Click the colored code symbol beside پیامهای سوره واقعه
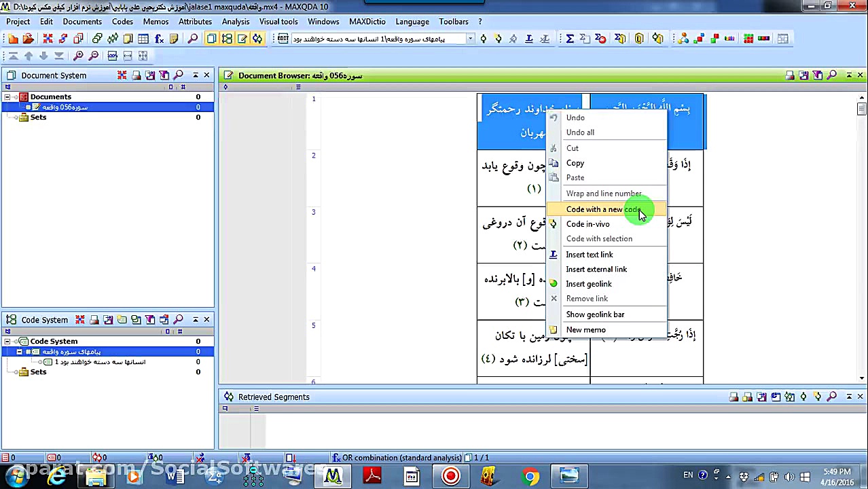Viewport: 868px width, 489px height. [37, 352]
